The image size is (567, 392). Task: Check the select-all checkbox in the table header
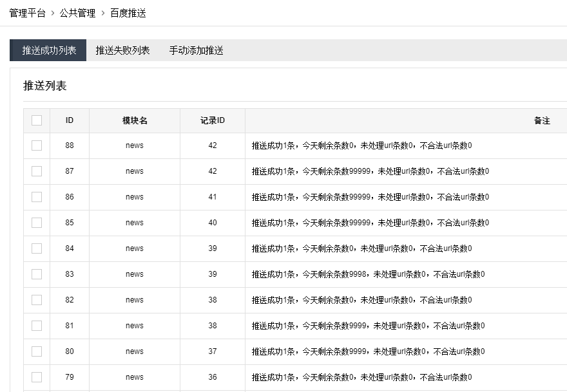36,120
